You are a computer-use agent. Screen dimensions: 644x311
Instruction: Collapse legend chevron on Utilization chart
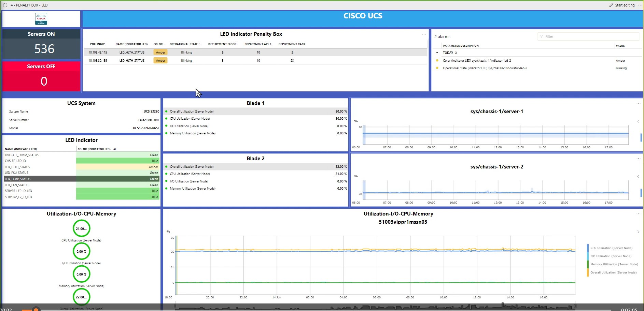pyautogui.click(x=638, y=232)
